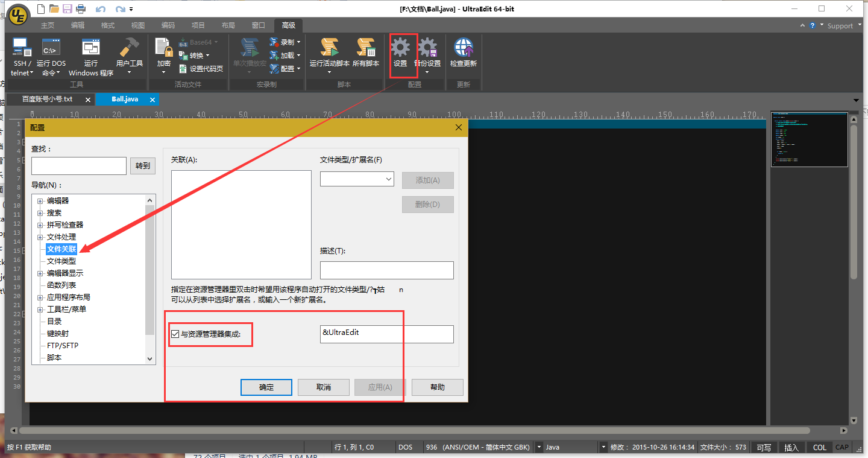
Task: Open Java language dropdown in status bar
Action: (602, 447)
